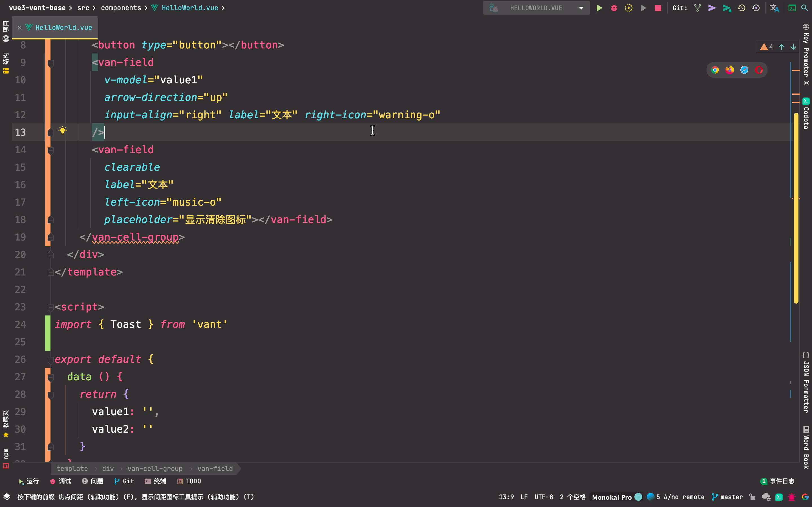Collapse the van-field tag fold at line 9
The height and width of the screenshot is (507, 812).
51,63
